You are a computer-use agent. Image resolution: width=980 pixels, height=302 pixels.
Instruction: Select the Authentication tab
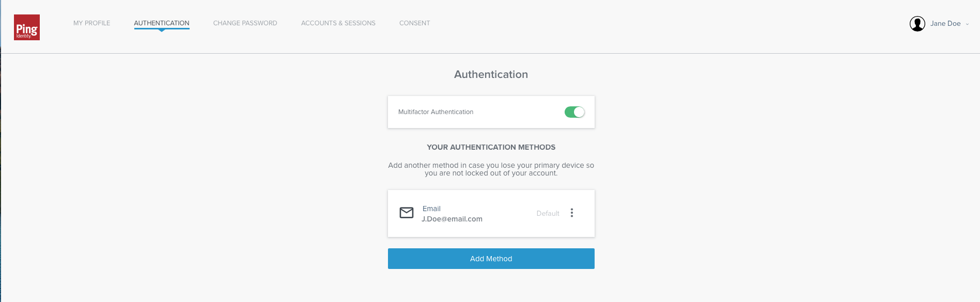pyautogui.click(x=161, y=23)
